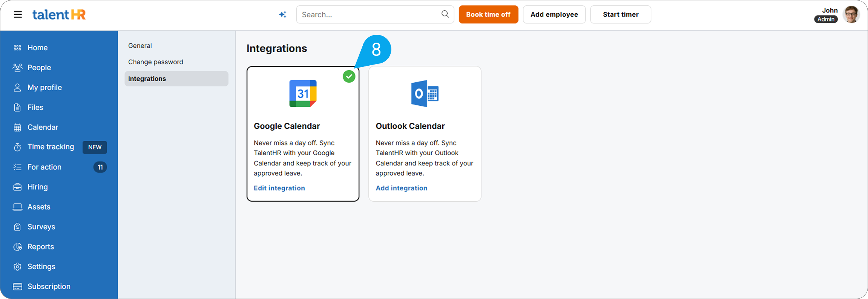Click the Files document icon
Image resolution: width=868 pixels, height=299 pixels.
click(x=17, y=108)
